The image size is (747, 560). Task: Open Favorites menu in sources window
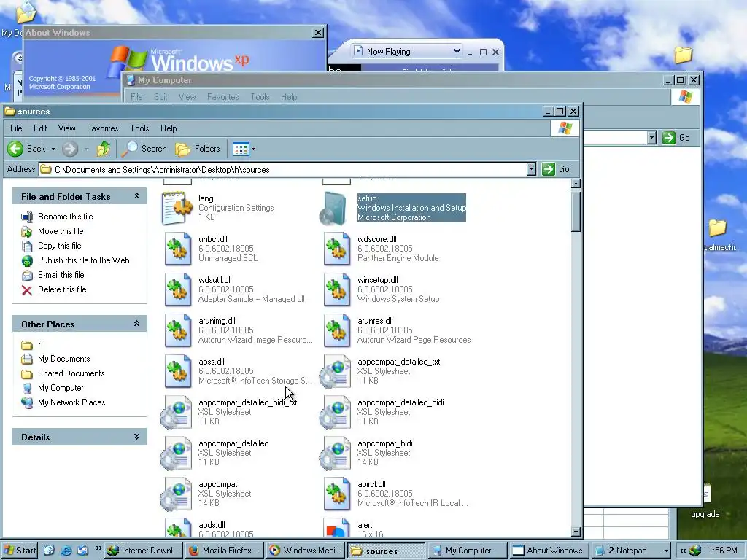102,128
